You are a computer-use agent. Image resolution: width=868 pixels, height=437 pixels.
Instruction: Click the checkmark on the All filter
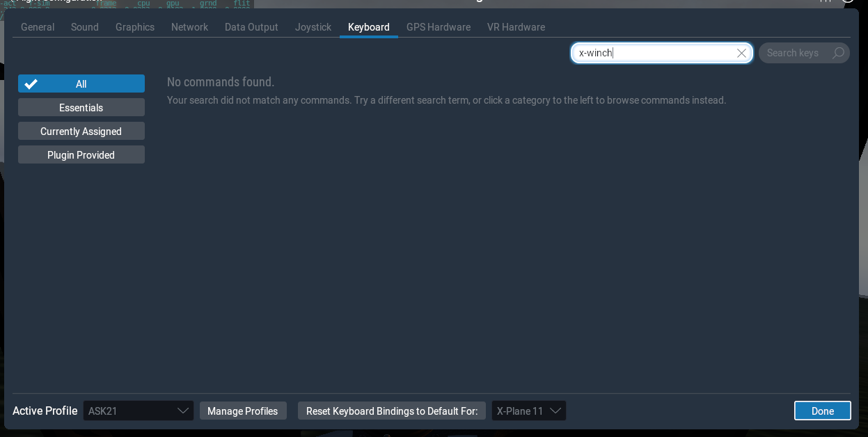click(31, 84)
